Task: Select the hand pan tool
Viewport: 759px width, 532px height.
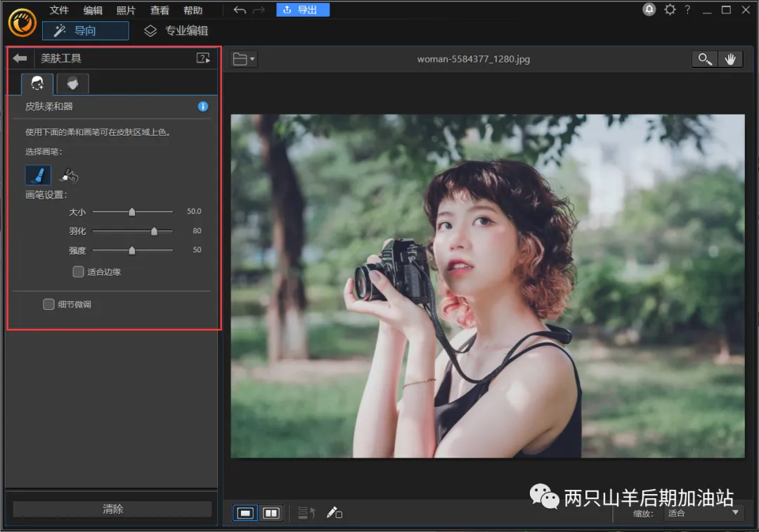Action: [730, 59]
